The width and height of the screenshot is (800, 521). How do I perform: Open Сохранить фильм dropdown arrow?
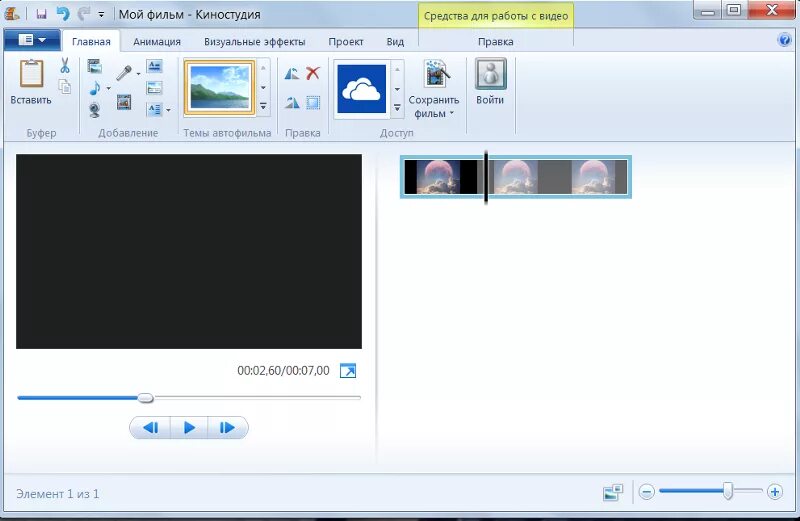coord(452,113)
